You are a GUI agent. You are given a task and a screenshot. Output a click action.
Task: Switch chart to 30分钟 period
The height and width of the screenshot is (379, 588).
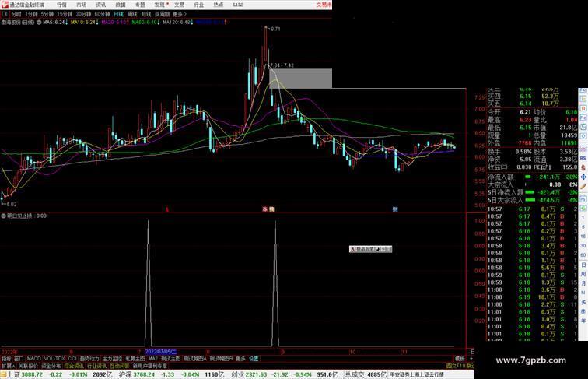point(83,14)
